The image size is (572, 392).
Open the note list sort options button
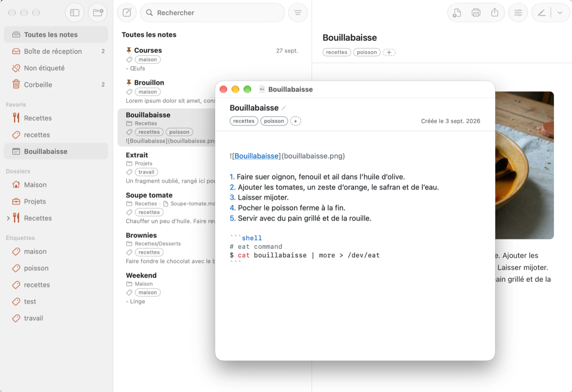click(298, 13)
